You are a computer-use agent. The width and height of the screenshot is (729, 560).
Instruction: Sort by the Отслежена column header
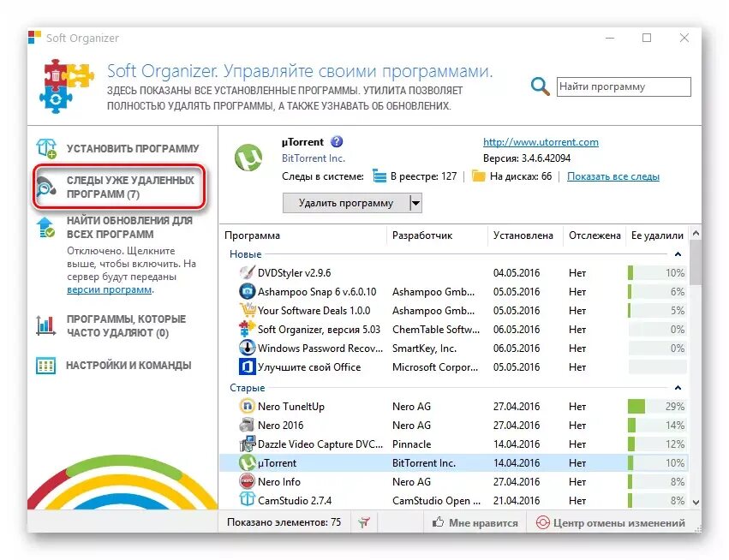(x=595, y=235)
